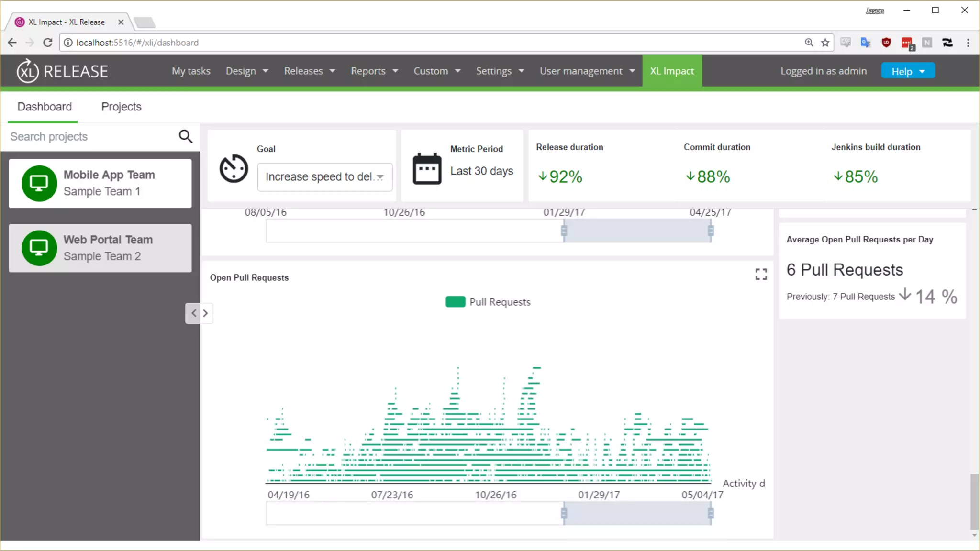The height and width of the screenshot is (551, 980).
Task: Expand the User management menu
Action: pos(587,71)
